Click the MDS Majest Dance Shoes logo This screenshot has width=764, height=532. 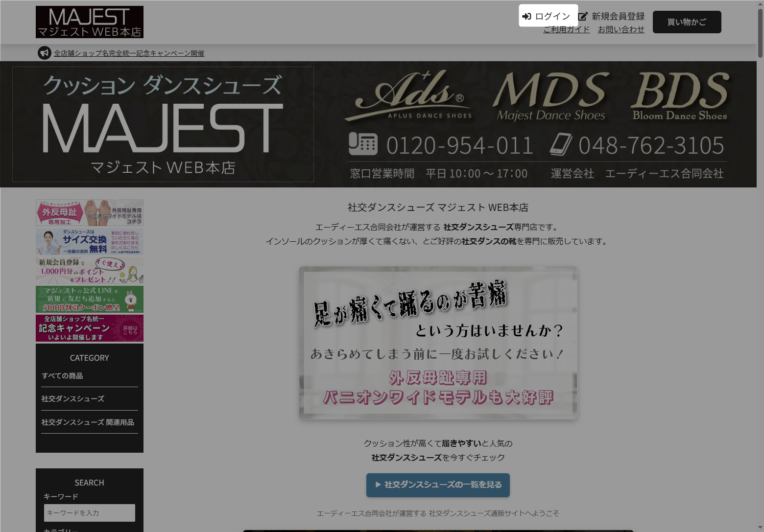click(551, 95)
